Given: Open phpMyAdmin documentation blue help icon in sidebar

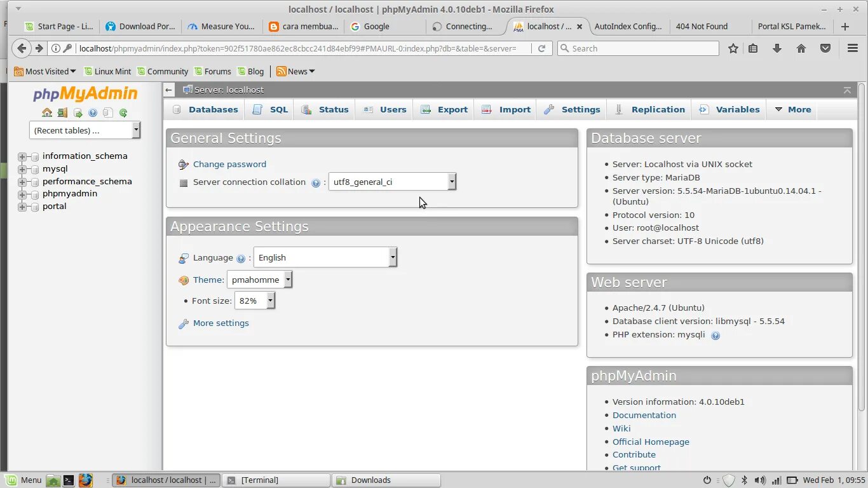Looking at the screenshot, I should pos(93,113).
